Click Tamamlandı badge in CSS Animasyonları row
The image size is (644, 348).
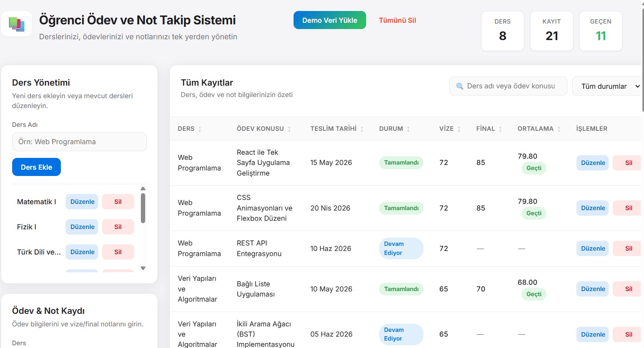401,208
